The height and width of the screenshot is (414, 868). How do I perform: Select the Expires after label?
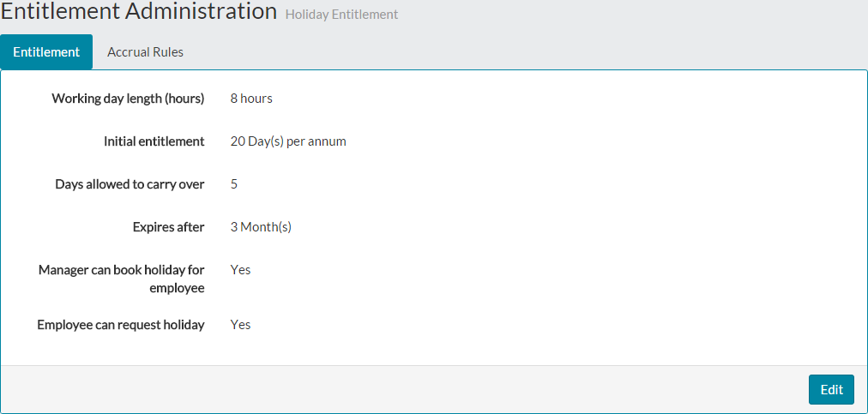168,227
